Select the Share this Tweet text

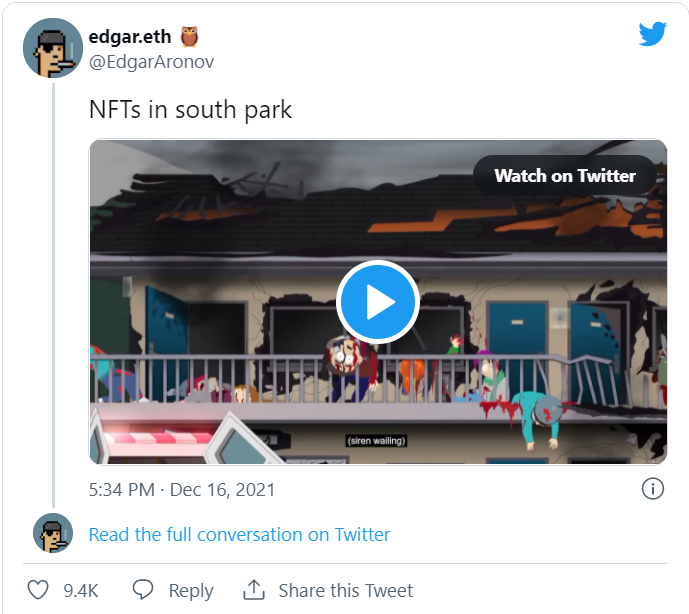[345, 590]
